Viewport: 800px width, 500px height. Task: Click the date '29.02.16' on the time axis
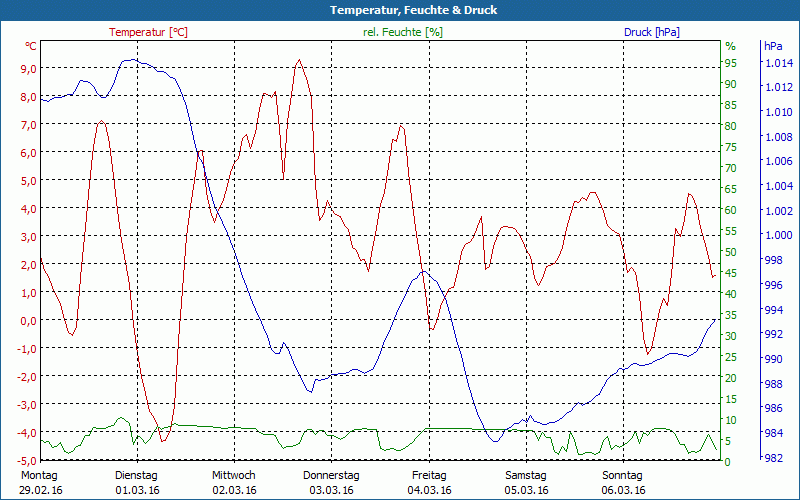[x=41, y=490]
